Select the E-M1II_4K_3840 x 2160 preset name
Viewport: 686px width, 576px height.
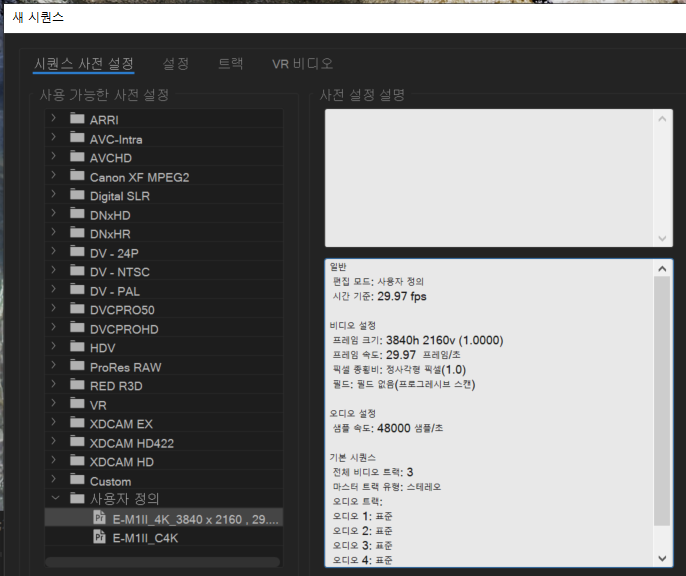(x=196, y=520)
